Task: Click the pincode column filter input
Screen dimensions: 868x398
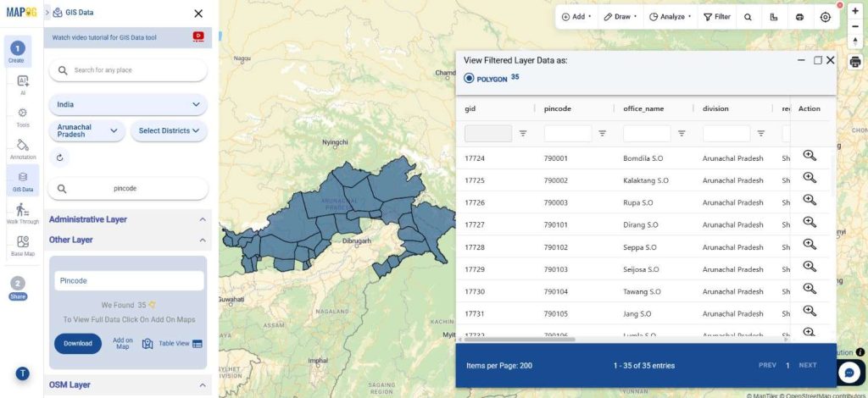Action: point(567,133)
